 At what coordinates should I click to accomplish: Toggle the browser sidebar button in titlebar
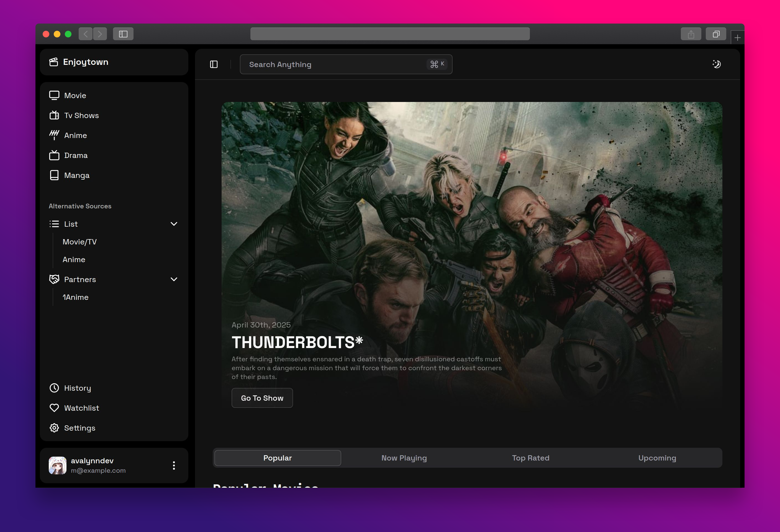[123, 34]
